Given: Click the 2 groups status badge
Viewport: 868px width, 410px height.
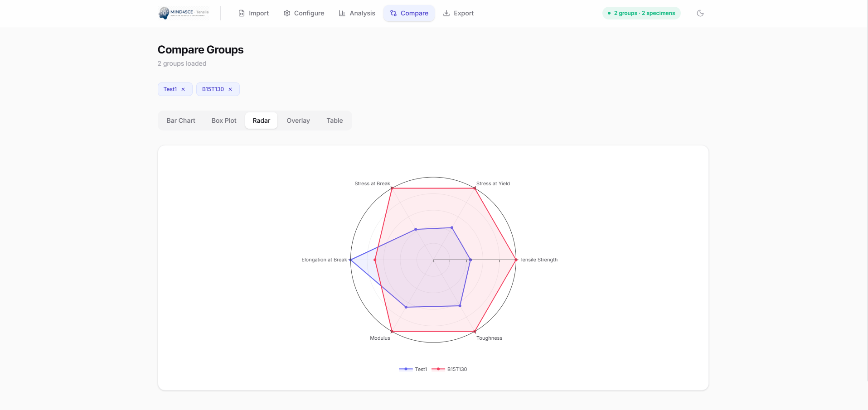Looking at the screenshot, I should point(641,13).
